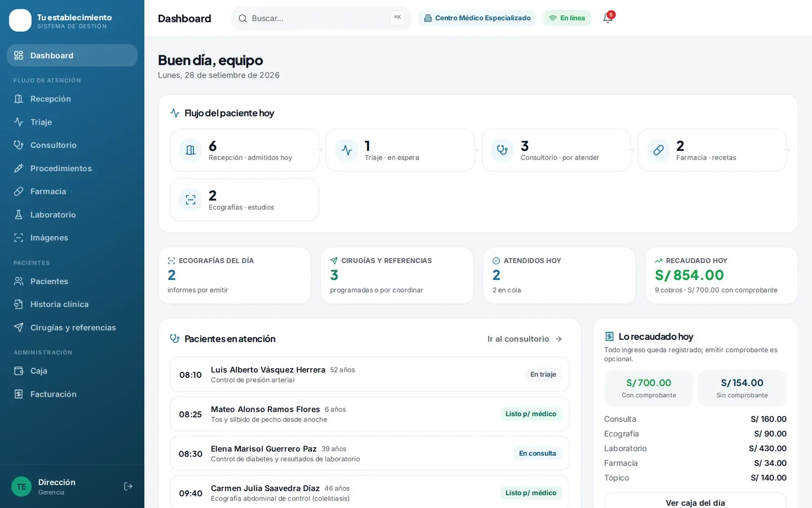Click the En línea status badge
Viewport: 812px width, 508px height.
[x=567, y=18]
